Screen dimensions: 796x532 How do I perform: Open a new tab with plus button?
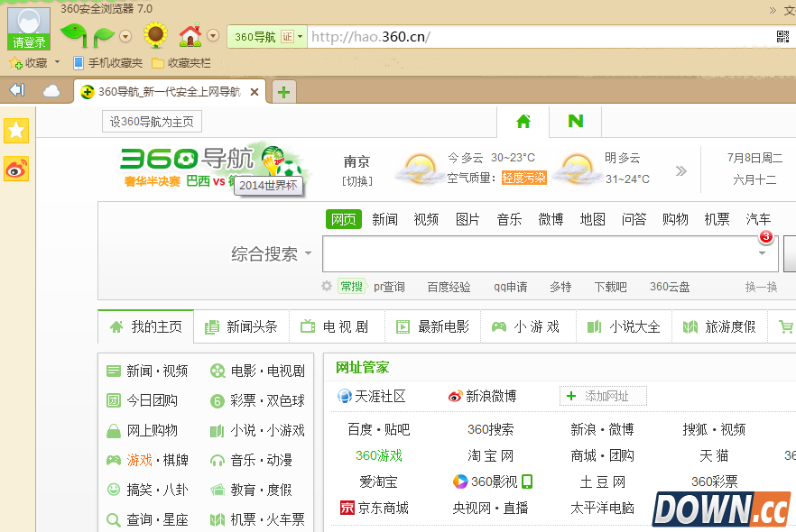[x=284, y=92]
